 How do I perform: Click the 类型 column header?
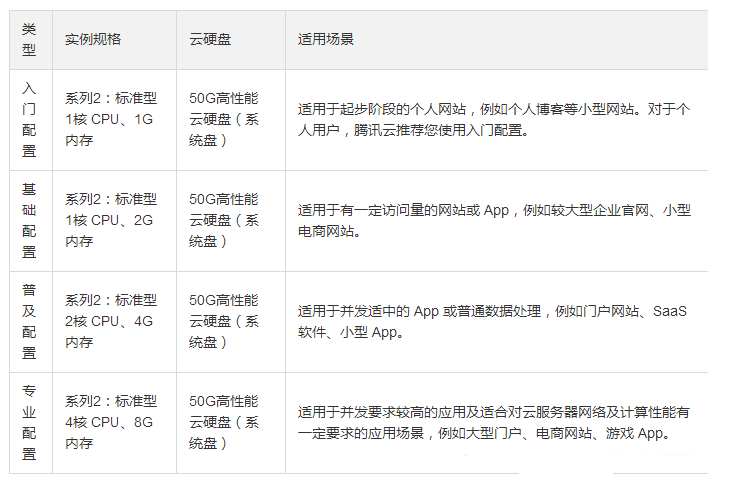point(29,40)
